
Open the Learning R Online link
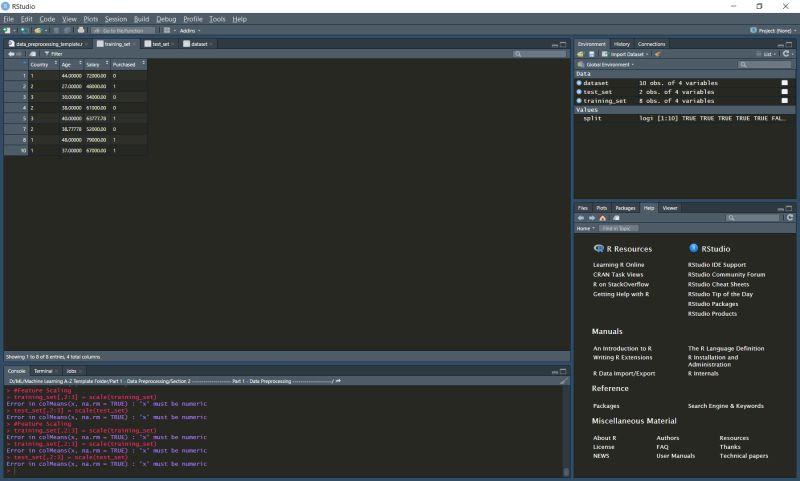618,265
